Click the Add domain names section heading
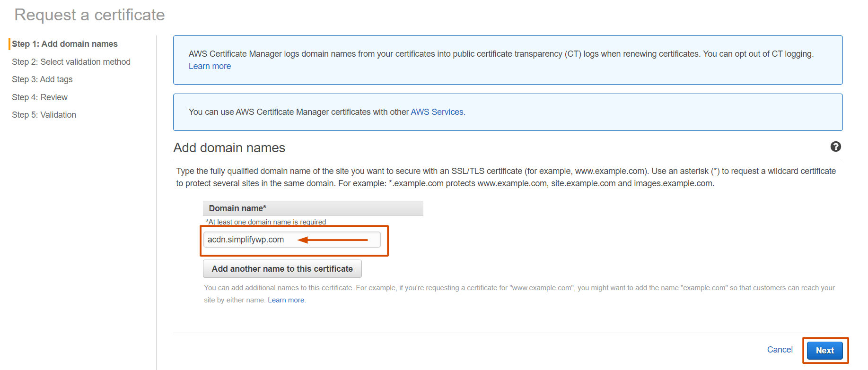The height and width of the screenshot is (370, 868). click(229, 148)
